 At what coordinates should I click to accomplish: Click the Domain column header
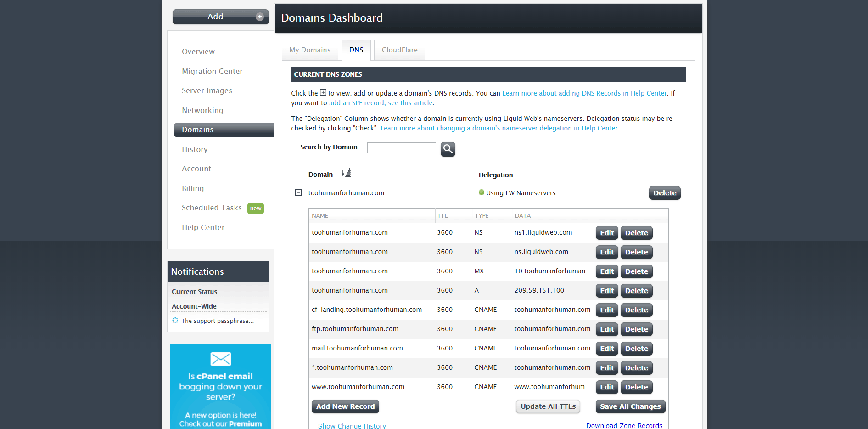pyautogui.click(x=320, y=175)
